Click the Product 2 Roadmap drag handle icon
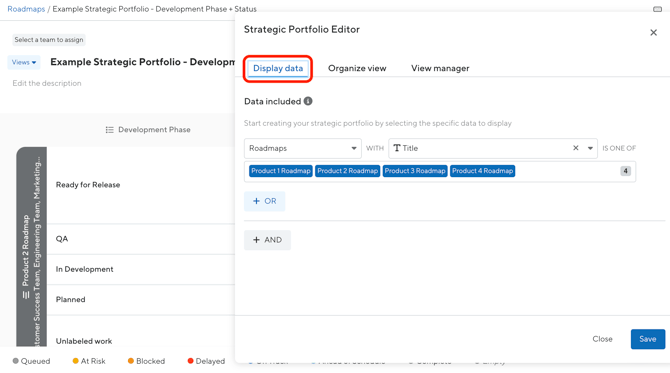This screenshot has width=670, height=373. (x=26, y=295)
